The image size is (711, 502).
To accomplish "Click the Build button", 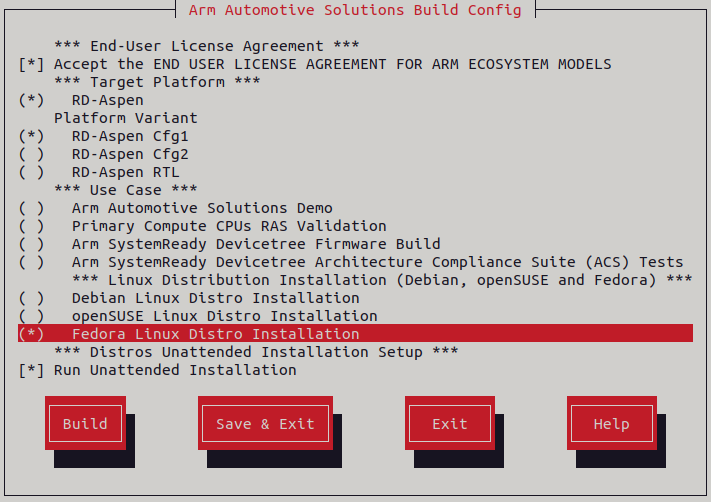I will coord(85,424).
